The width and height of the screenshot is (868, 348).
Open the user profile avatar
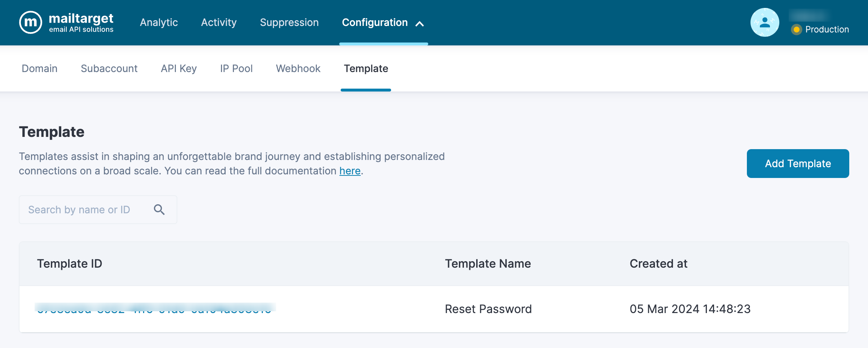click(x=765, y=22)
